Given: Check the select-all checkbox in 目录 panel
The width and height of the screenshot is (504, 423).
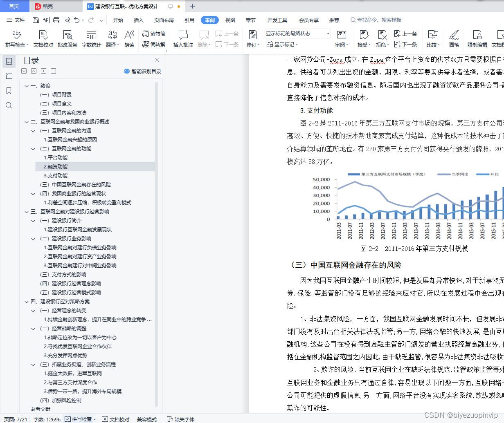Looking at the screenshot, I should 24,71.
